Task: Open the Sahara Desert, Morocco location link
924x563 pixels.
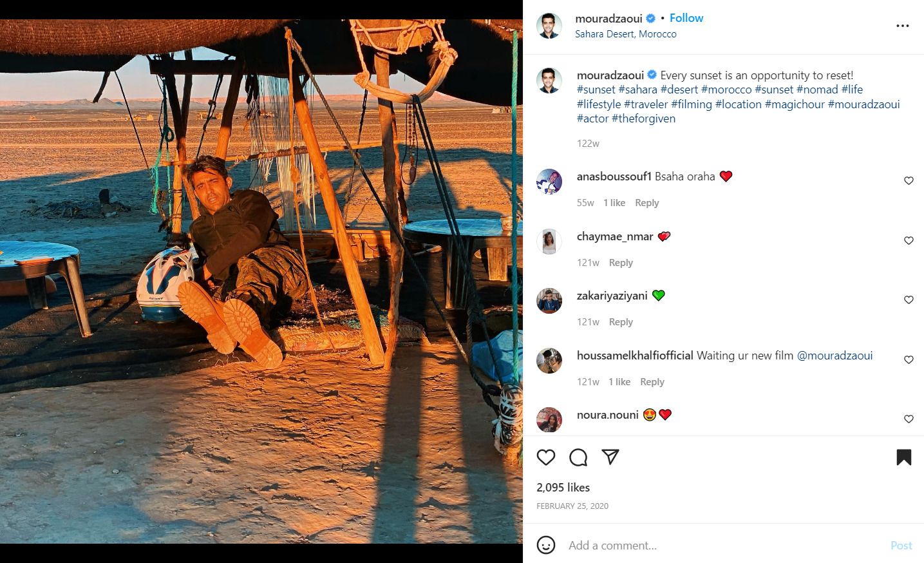Action: (625, 34)
